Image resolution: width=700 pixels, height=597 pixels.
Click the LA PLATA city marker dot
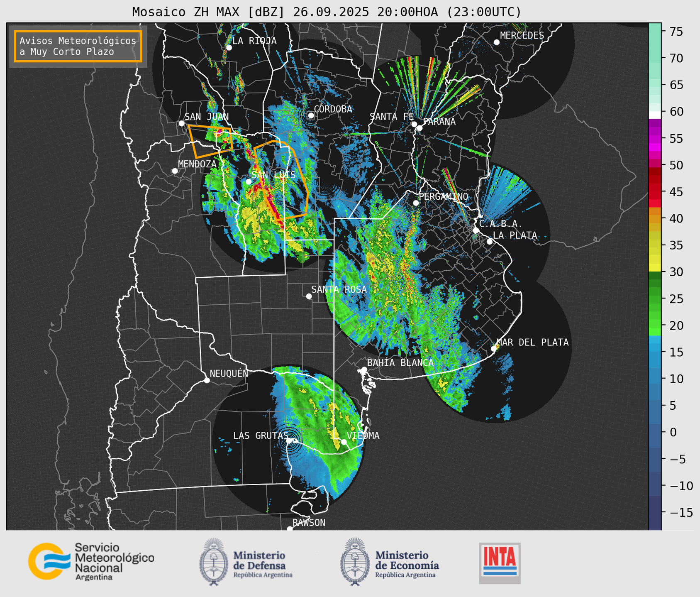(x=490, y=242)
